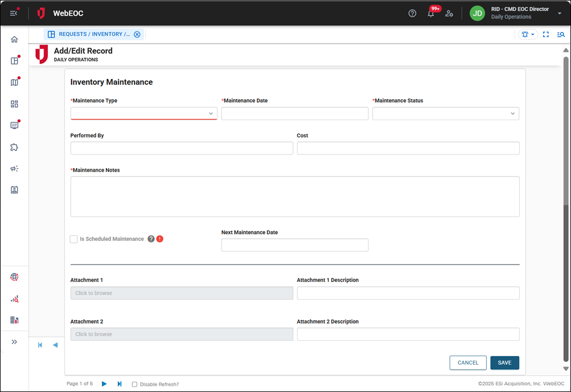Check the Disable Refresh option
Image resolution: width=571 pixels, height=392 pixels.
pos(134,384)
